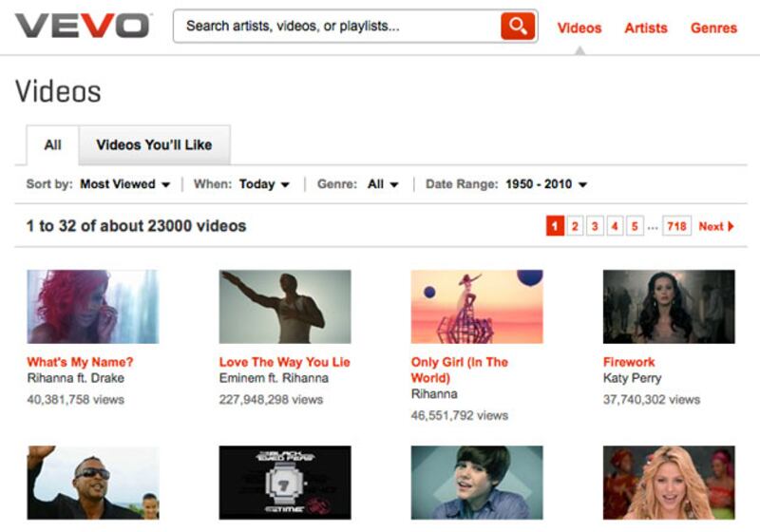Go to page 5 of results
The height and width of the screenshot is (532, 760).
pos(635,226)
